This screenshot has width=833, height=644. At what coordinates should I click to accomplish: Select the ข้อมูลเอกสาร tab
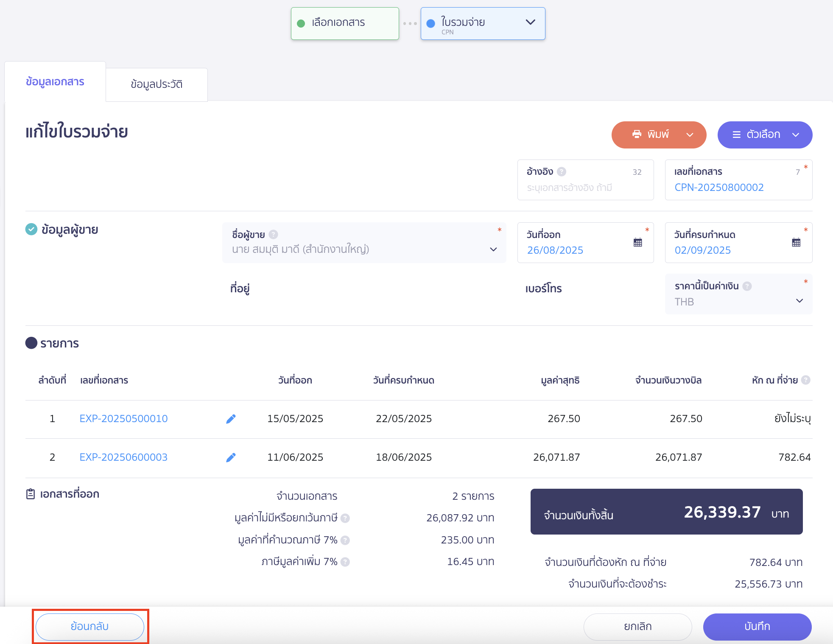55,81
